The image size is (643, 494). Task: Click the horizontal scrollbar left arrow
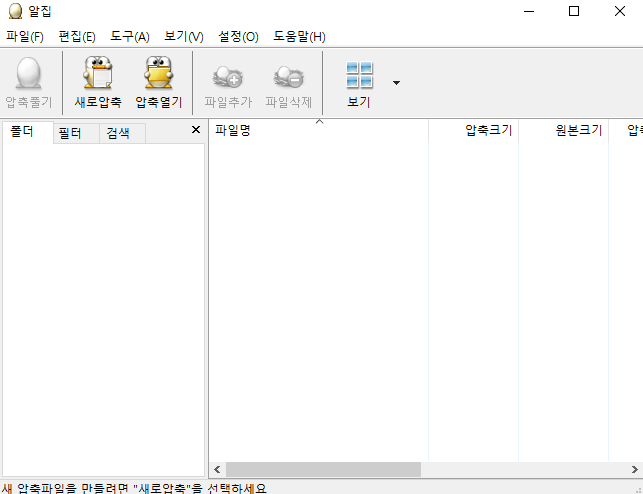point(217,469)
